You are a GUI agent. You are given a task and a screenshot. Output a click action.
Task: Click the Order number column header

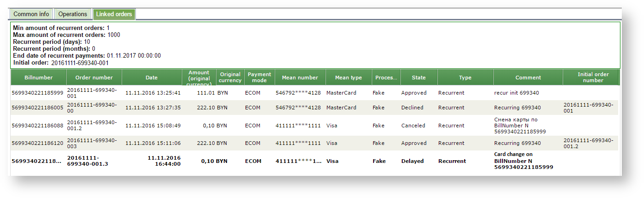[94, 78]
